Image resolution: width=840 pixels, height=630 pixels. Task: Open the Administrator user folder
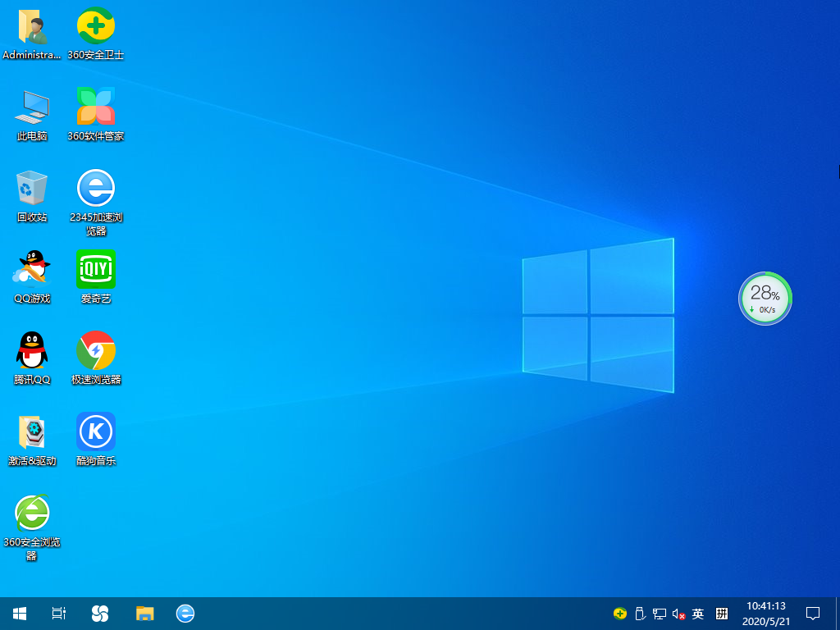(x=31, y=26)
